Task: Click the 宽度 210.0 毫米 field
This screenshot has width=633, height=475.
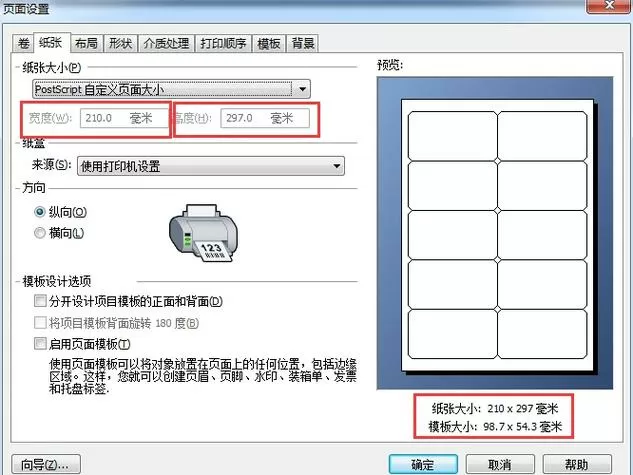Action: [124, 118]
